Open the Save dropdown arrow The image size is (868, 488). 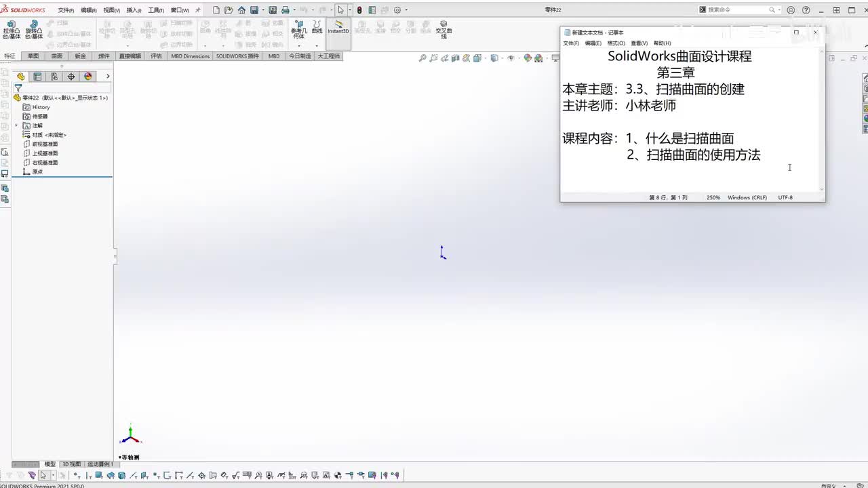click(x=262, y=10)
